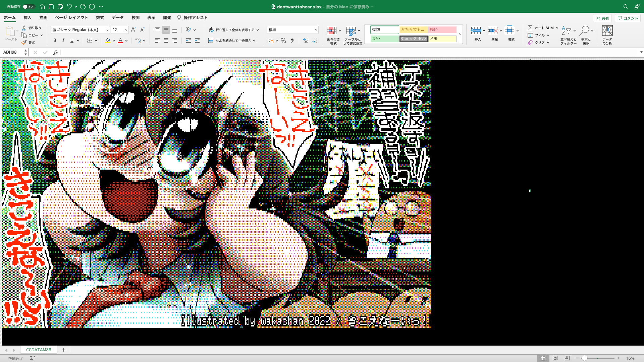This screenshot has height=362, width=644.
Task: Click the Tell Me (操作アシスト) box
Action: coord(192,18)
